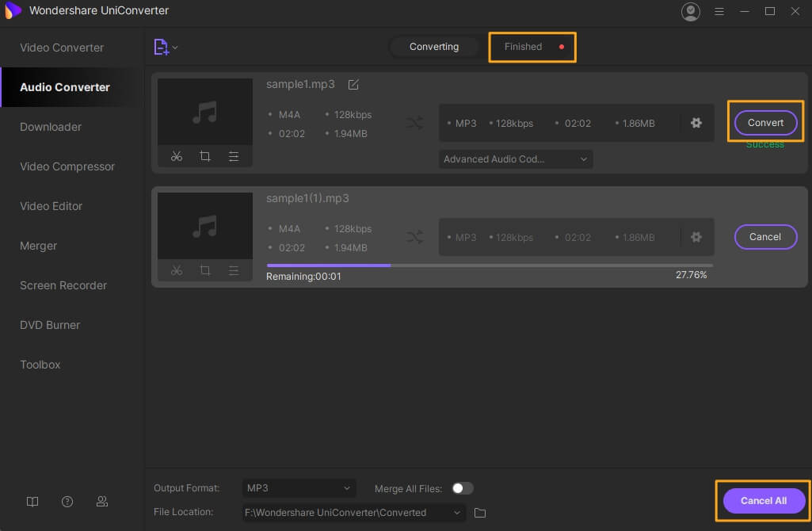Viewport: 812px width, 531px height.
Task: Open the help question mark icon
Action: [x=67, y=502]
